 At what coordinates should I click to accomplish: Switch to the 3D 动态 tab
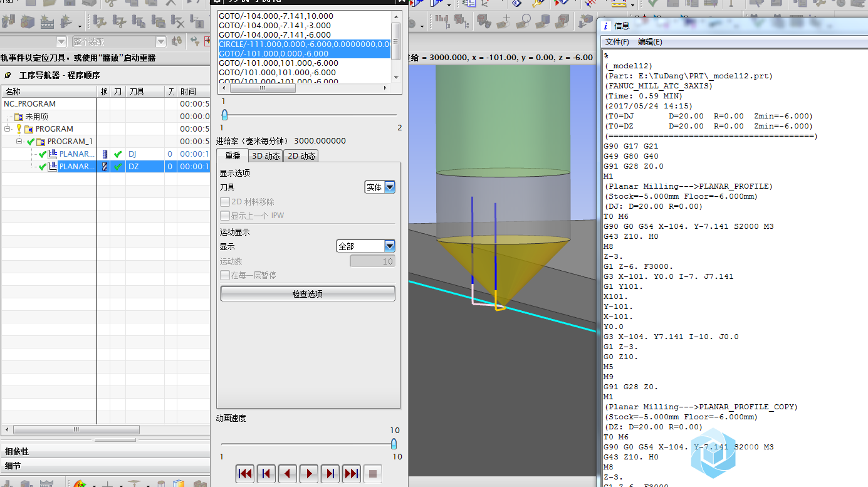266,156
